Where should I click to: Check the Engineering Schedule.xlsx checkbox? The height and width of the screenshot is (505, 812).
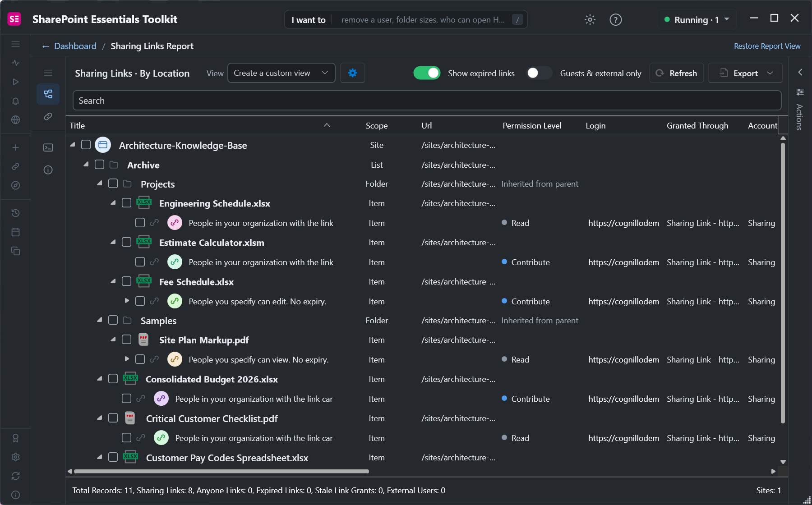pyautogui.click(x=126, y=203)
